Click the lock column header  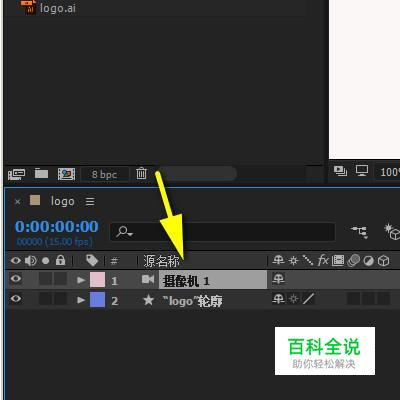[x=60, y=260]
